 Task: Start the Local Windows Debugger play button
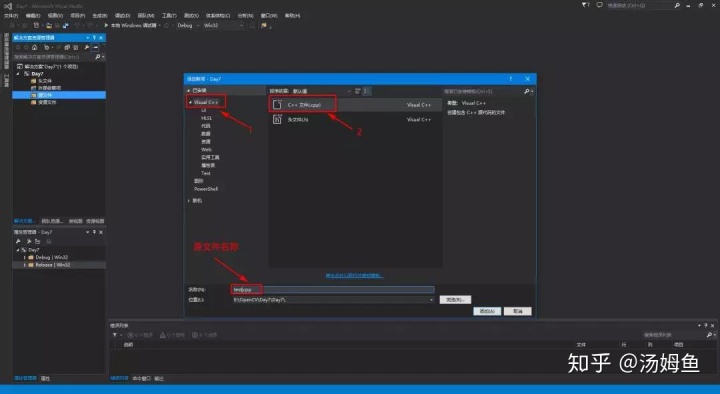106,25
